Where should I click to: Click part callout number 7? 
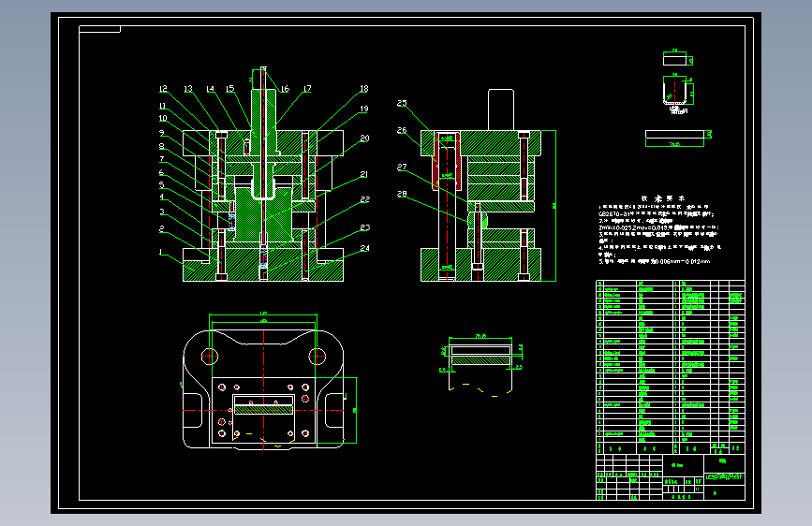[162, 159]
